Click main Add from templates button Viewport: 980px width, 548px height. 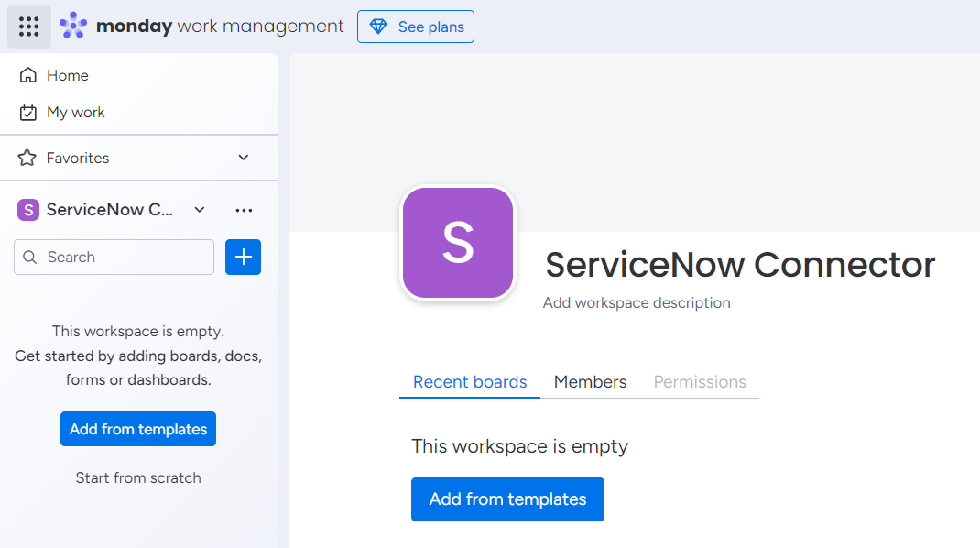(x=507, y=499)
